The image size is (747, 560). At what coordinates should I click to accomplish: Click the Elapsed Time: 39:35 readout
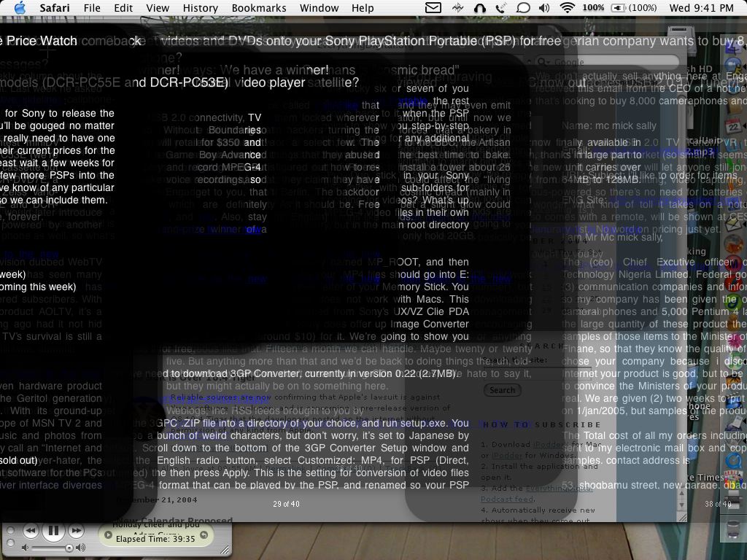point(156,539)
